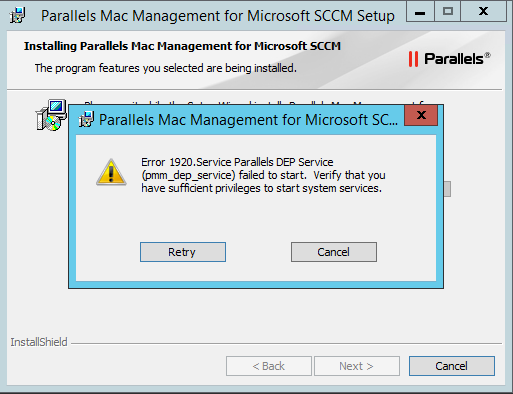Click the Parallels logo in header
The width and height of the screenshot is (513, 394).
pyautogui.click(x=450, y=59)
